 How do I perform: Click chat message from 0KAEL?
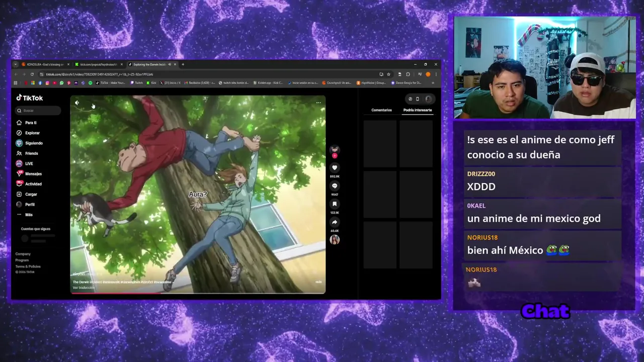534,219
